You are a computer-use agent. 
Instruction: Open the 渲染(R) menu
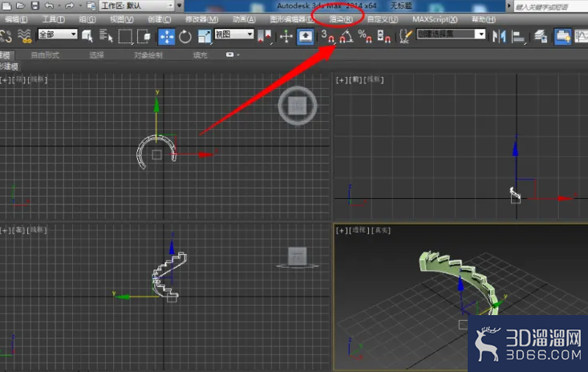pos(340,19)
